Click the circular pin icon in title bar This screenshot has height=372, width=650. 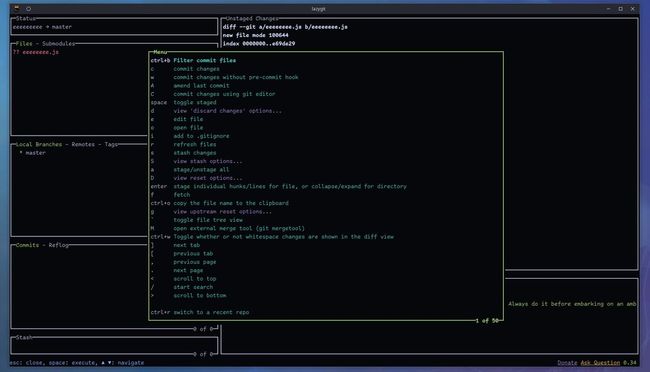29,9
